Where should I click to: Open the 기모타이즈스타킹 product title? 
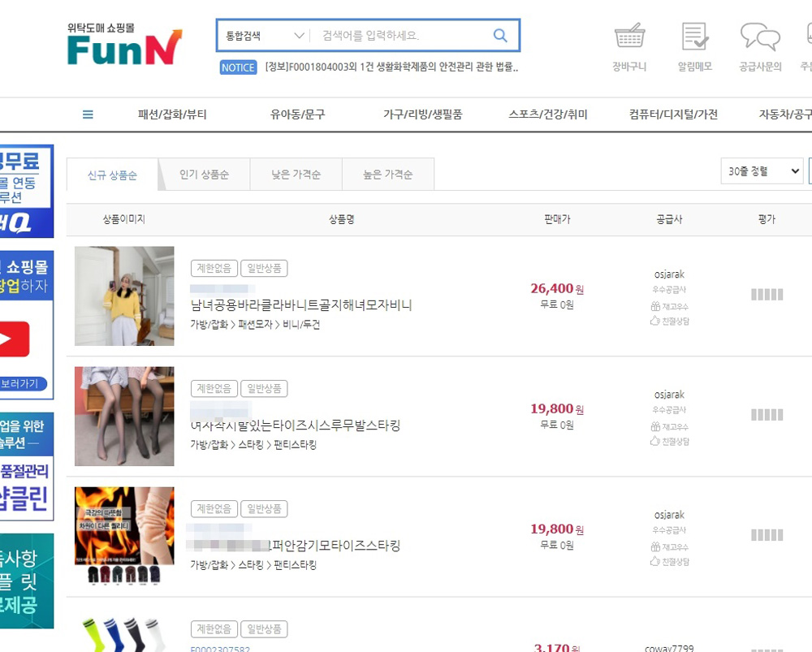click(335, 546)
